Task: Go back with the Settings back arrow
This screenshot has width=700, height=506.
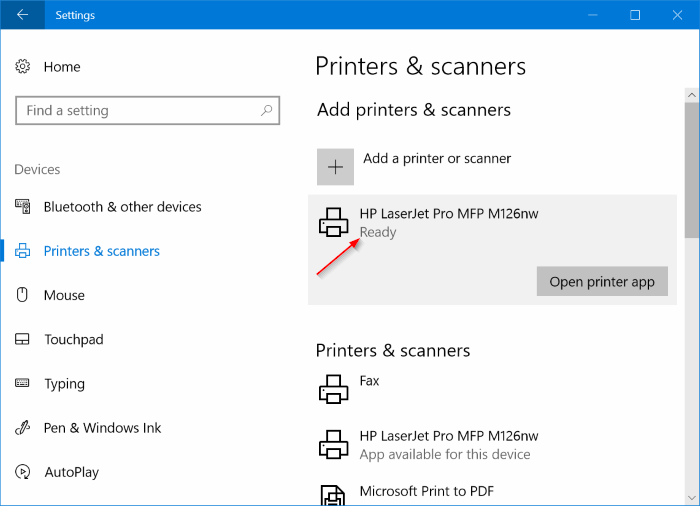Action: pyautogui.click(x=22, y=15)
